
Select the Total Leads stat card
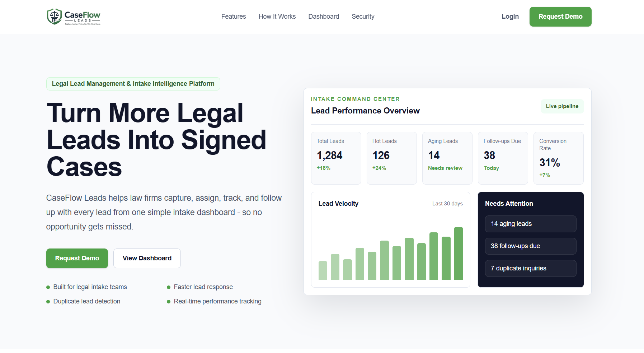[336, 158]
